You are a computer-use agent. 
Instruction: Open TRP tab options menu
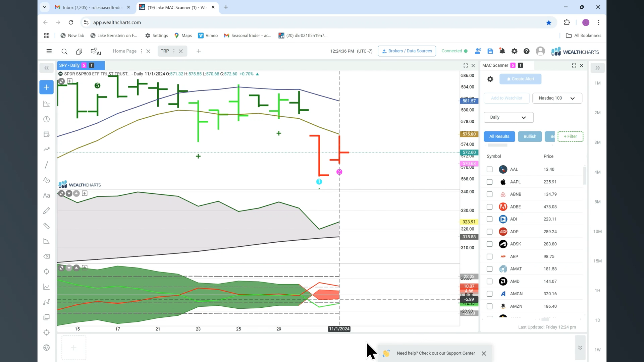click(x=174, y=51)
